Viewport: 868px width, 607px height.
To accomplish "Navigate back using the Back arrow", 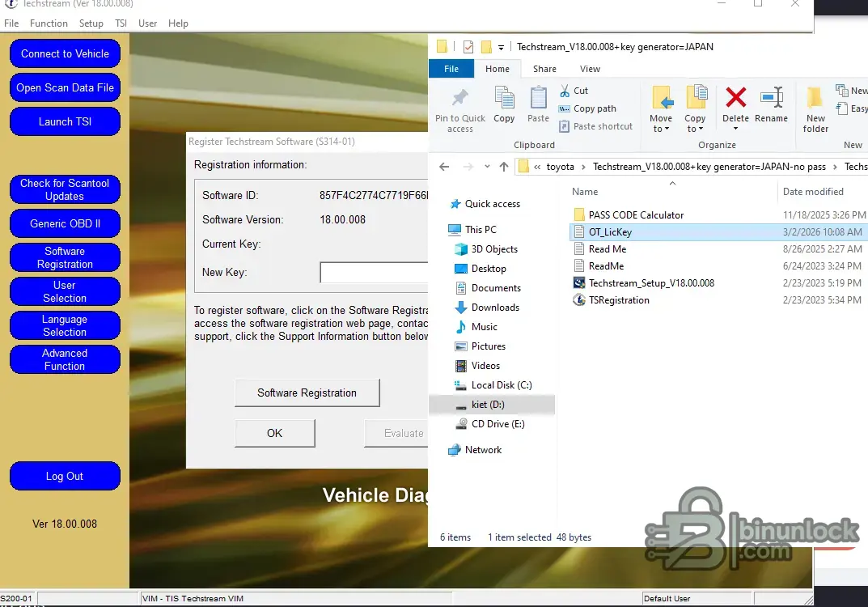I will 443,167.
